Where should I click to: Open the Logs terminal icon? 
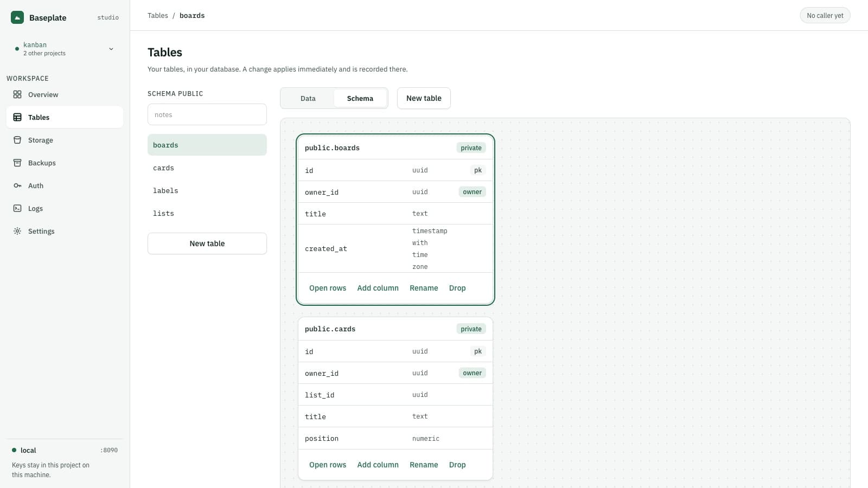point(17,208)
